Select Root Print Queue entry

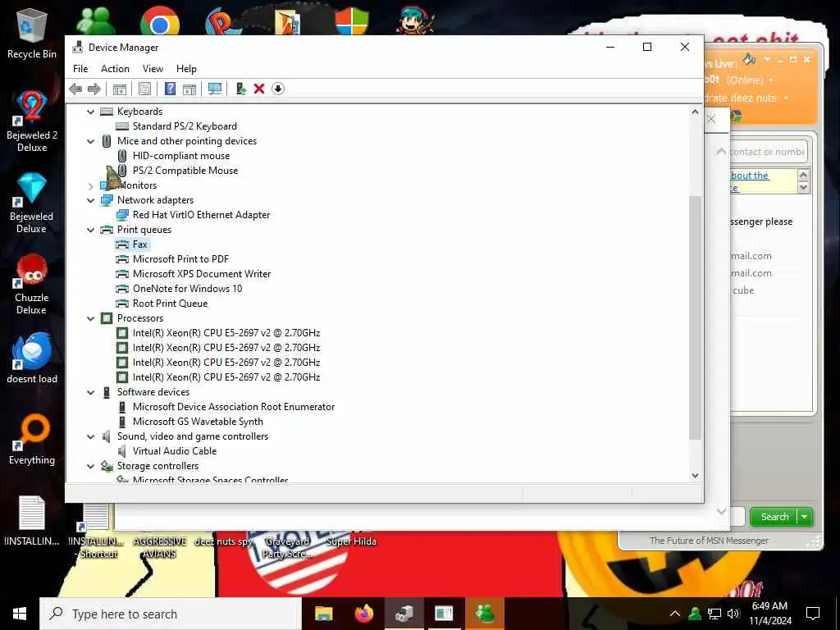(x=170, y=304)
